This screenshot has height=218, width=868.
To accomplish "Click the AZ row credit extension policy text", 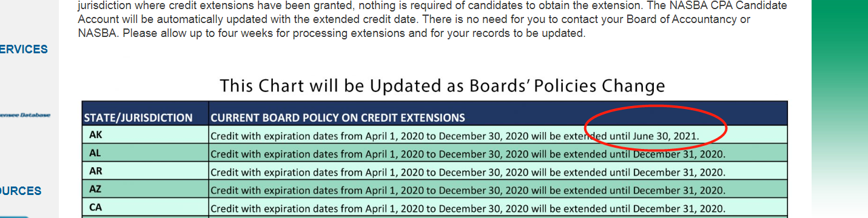I will pyautogui.click(x=468, y=190).
